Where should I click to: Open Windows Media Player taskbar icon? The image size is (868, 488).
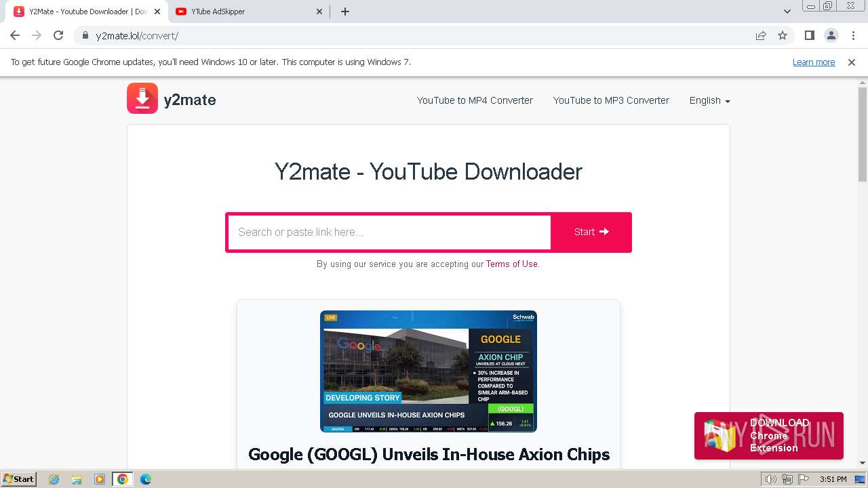100,479
